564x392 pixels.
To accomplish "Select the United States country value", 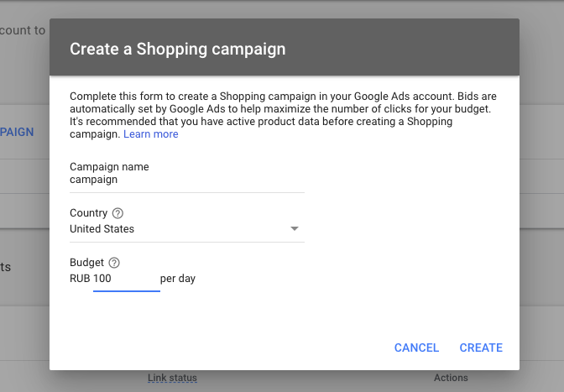I will 102,229.
